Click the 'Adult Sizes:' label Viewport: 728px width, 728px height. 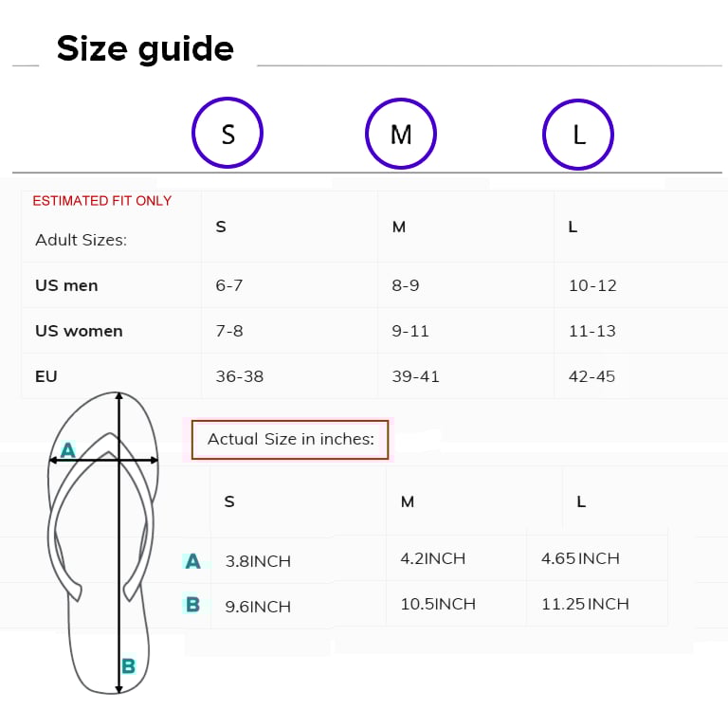[x=81, y=240]
